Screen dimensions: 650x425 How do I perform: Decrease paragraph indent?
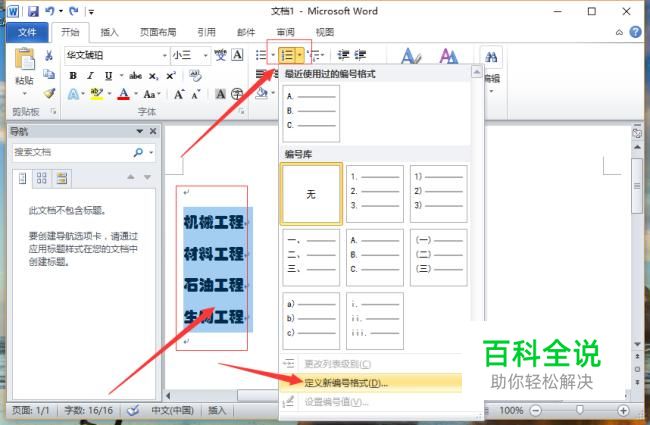[343, 55]
